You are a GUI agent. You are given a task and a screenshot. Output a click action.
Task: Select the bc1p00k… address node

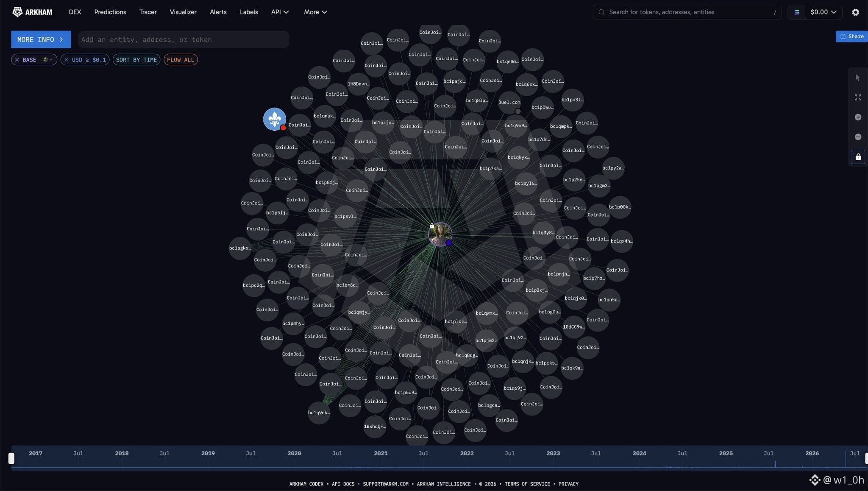point(620,207)
